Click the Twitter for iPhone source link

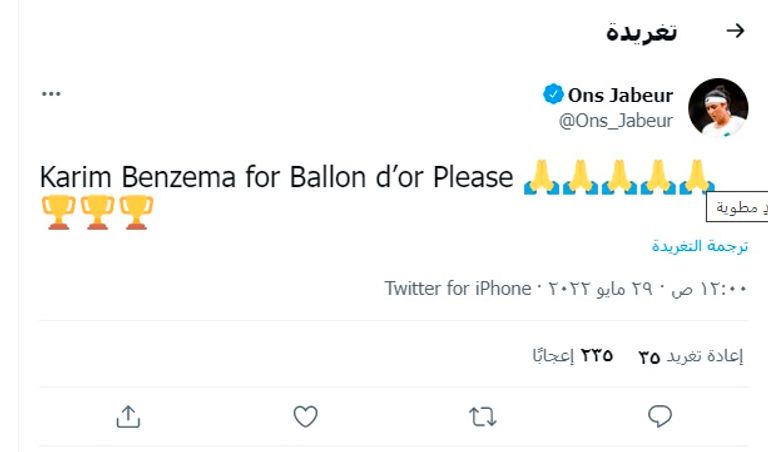(x=458, y=289)
